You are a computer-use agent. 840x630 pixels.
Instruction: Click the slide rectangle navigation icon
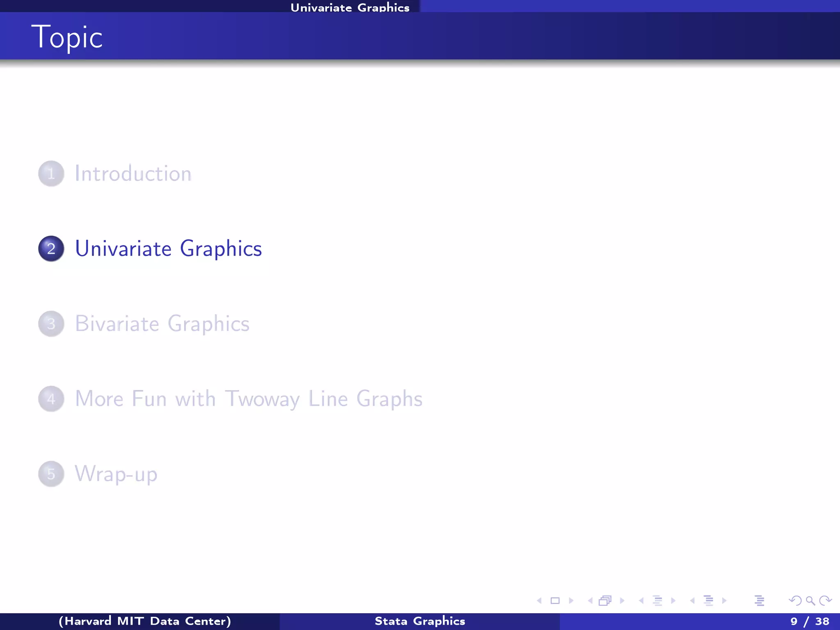point(555,601)
